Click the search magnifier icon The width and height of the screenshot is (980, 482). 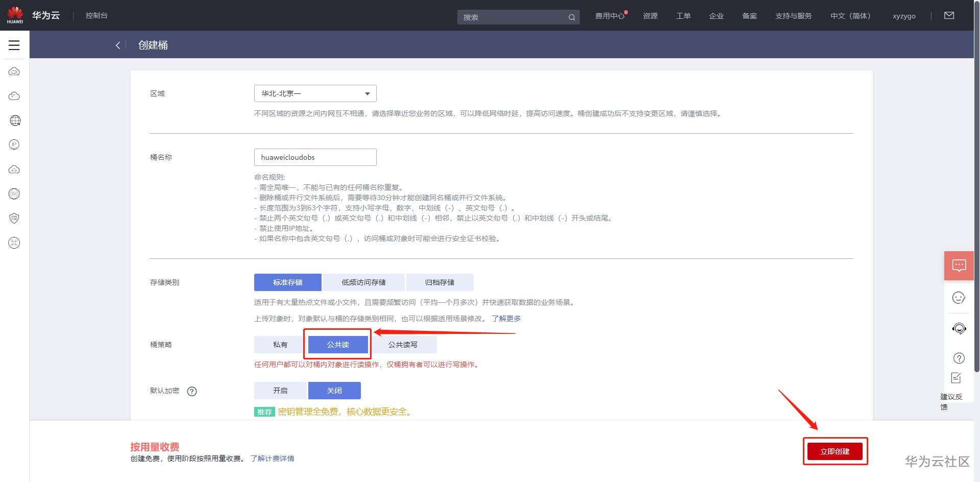tap(572, 17)
